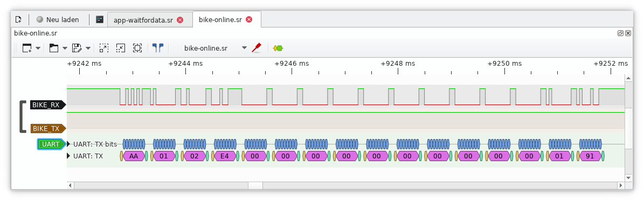Click the vertical scrollbar up arrow

(x=628, y=78)
